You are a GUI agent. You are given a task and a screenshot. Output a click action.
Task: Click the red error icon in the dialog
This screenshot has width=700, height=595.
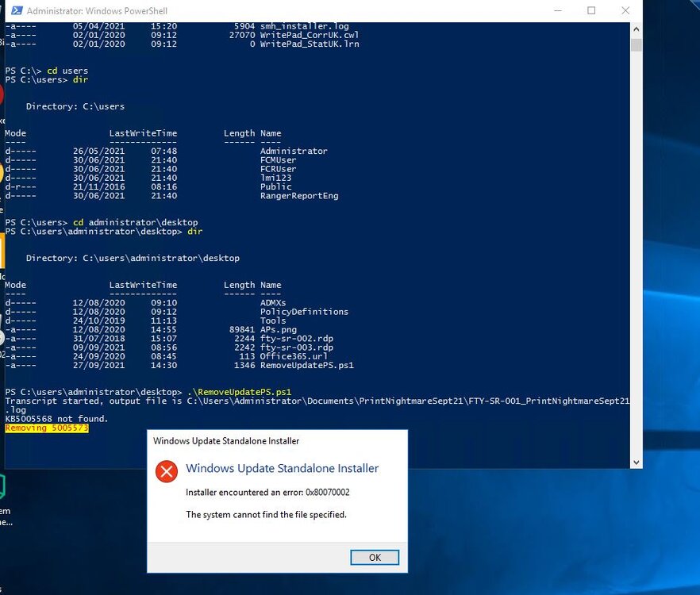tap(167, 471)
